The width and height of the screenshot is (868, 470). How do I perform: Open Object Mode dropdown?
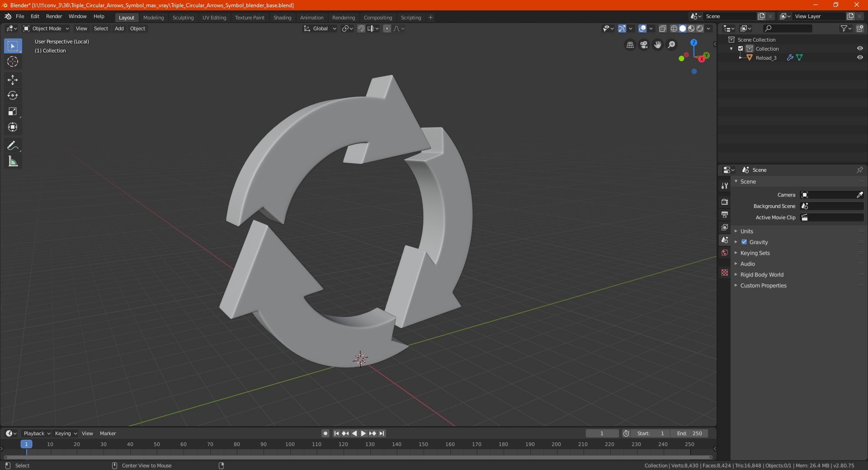click(x=46, y=28)
